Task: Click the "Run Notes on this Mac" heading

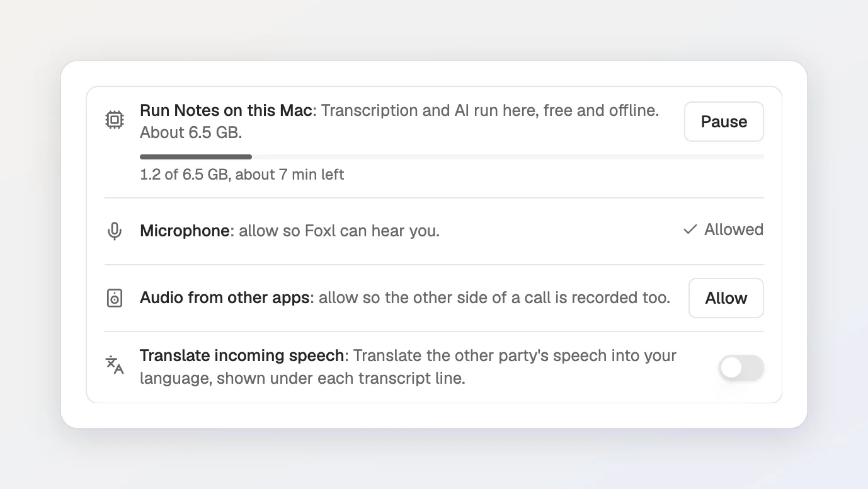Action: pyautogui.click(x=226, y=110)
